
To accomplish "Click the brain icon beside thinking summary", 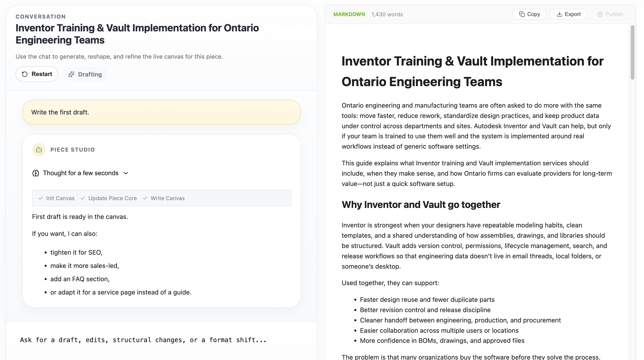I will click(x=36, y=173).
